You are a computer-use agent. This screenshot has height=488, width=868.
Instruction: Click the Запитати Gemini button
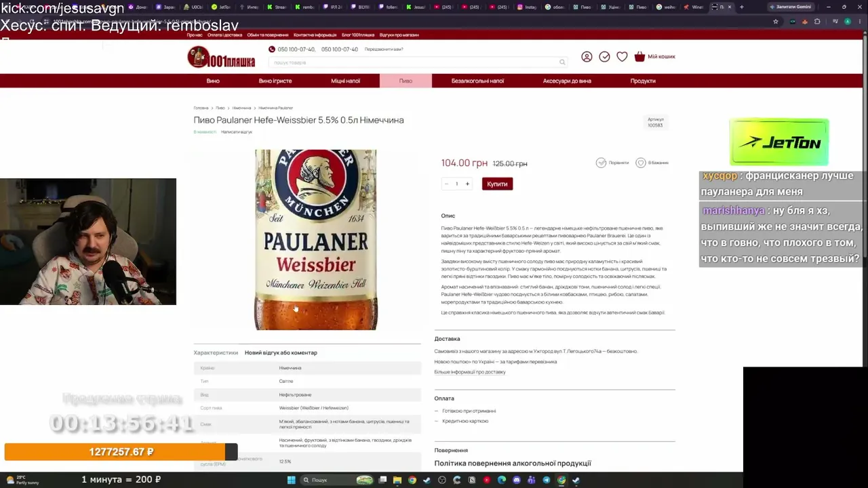(x=790, y=7)
